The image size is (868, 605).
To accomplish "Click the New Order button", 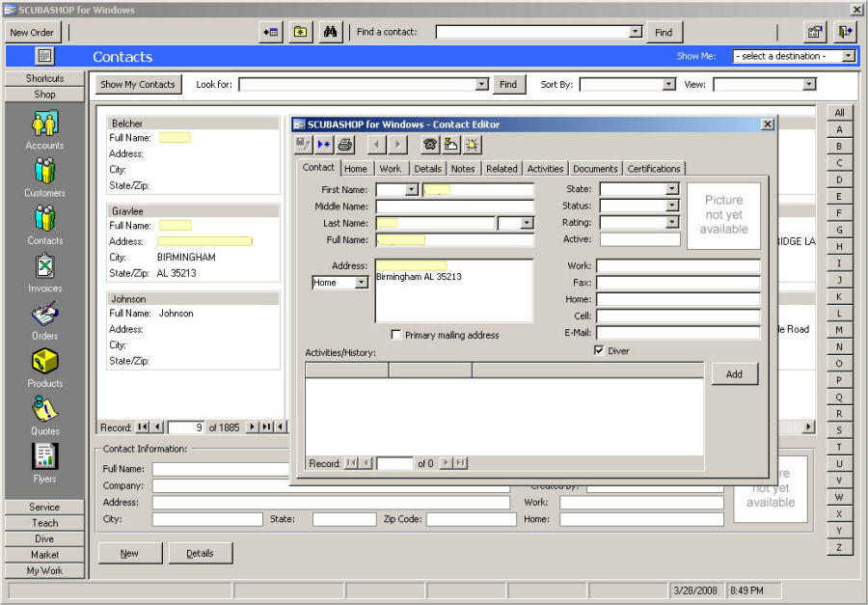I will coord(32,32).
